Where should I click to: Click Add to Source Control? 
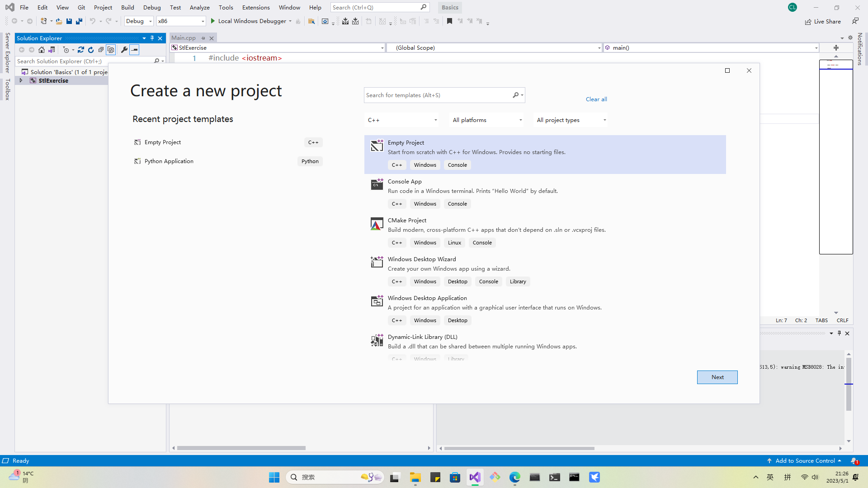[805, 461]
